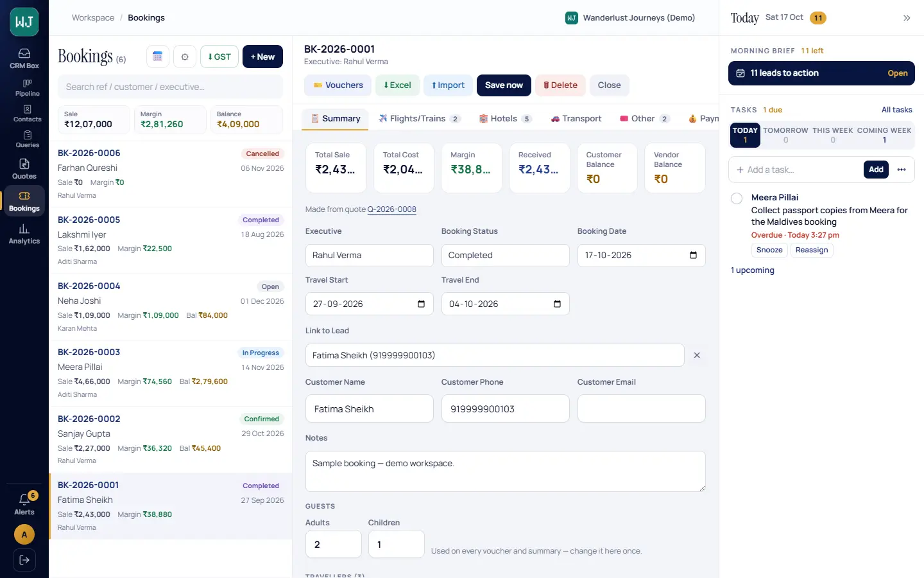Open more options dots next to Add
Image resolution: width=924 pixels, height=578 pixels.
pyautogui.click(x=902, y=170)
